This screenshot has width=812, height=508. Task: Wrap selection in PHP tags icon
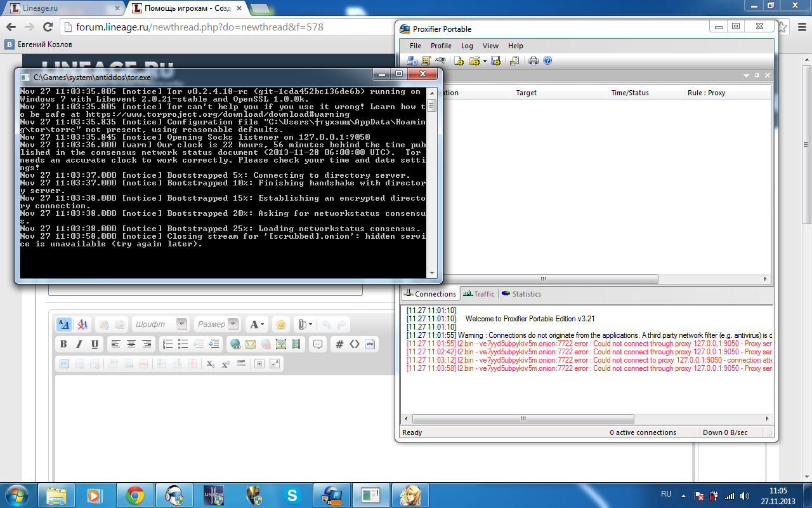[370, 344]
